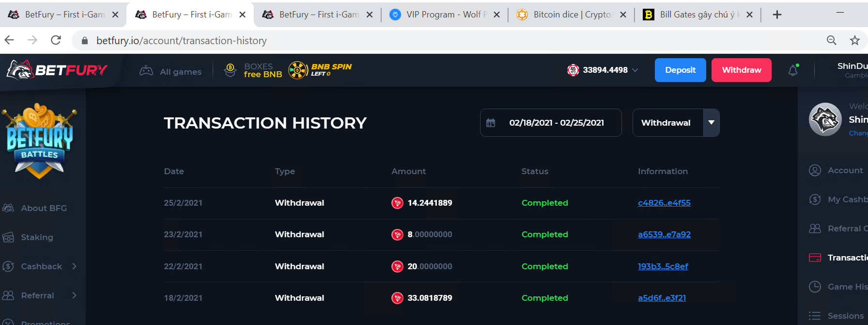The height and width of the screenshot is (325, 868).
Task: Select the 18/2/2021 date cell
Action: pos(183,298)
